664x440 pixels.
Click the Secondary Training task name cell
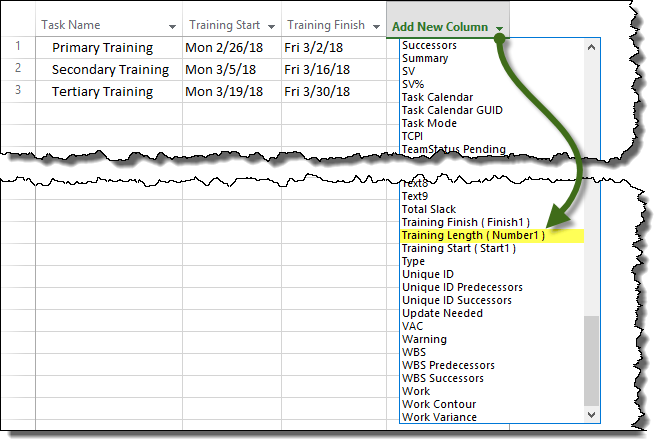(108, 69)
